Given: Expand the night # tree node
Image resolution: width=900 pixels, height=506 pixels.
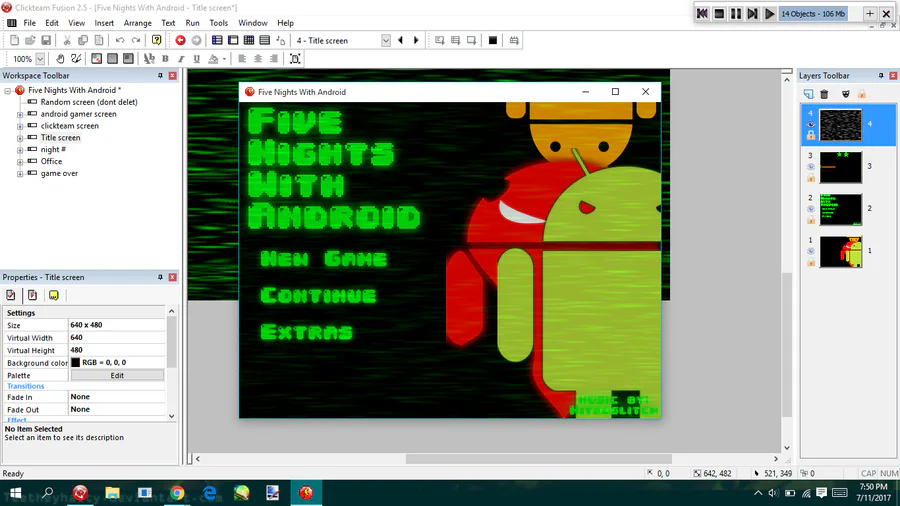Looking at the screenshot, I should click(20, 150).
